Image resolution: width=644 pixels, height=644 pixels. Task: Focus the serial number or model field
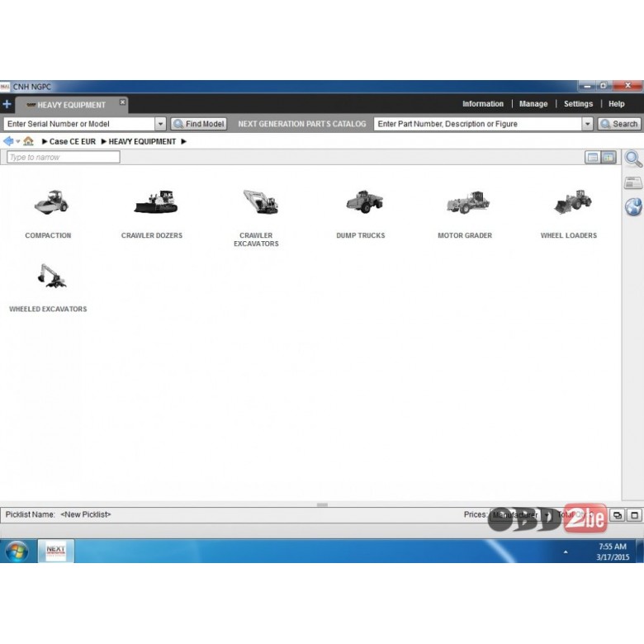click(79, 124)
